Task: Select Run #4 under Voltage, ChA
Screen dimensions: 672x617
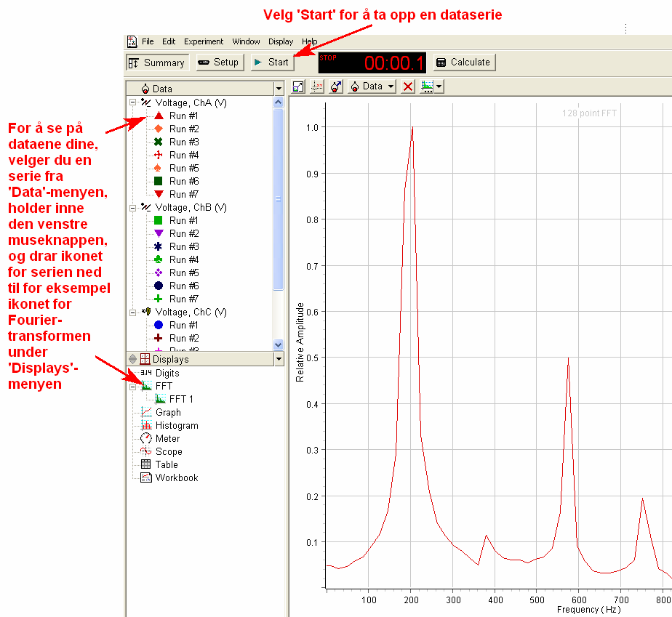Action: (177, 155)
